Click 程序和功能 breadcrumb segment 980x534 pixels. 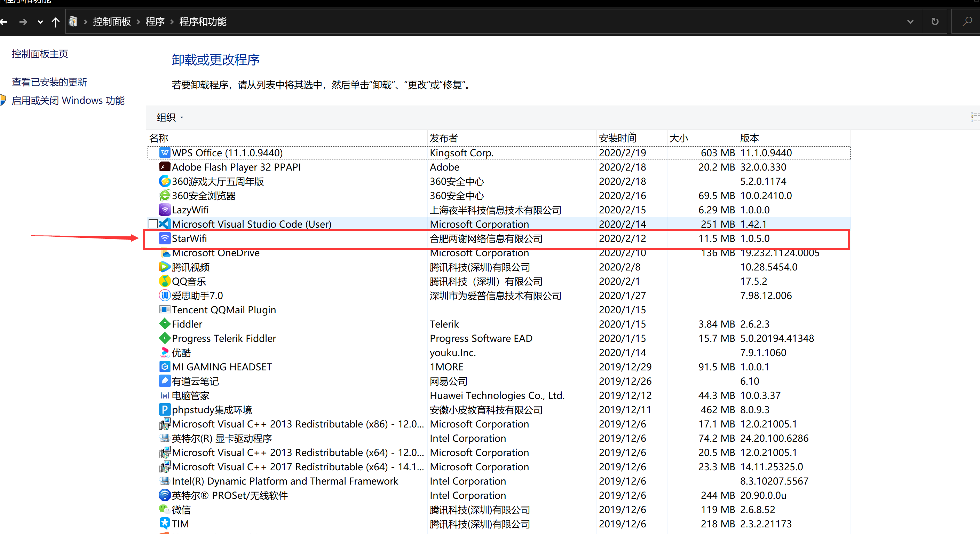203,22
